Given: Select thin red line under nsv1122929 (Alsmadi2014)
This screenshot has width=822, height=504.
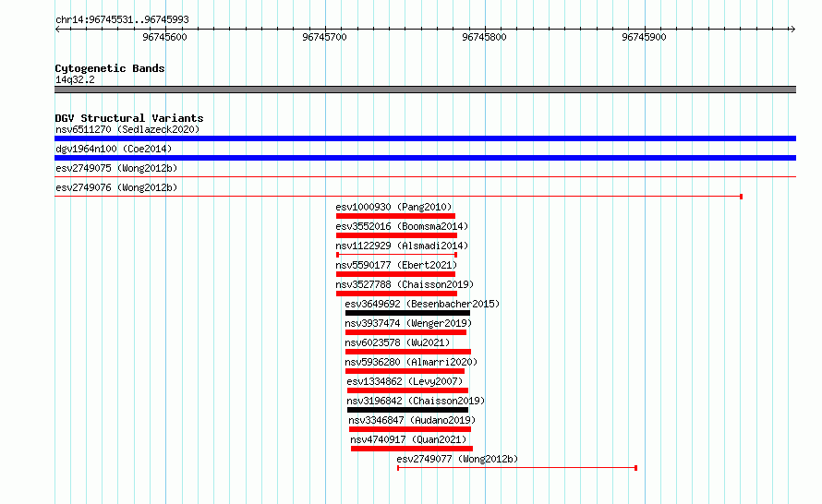Looking at the screenshot, I should coord(397,255).
